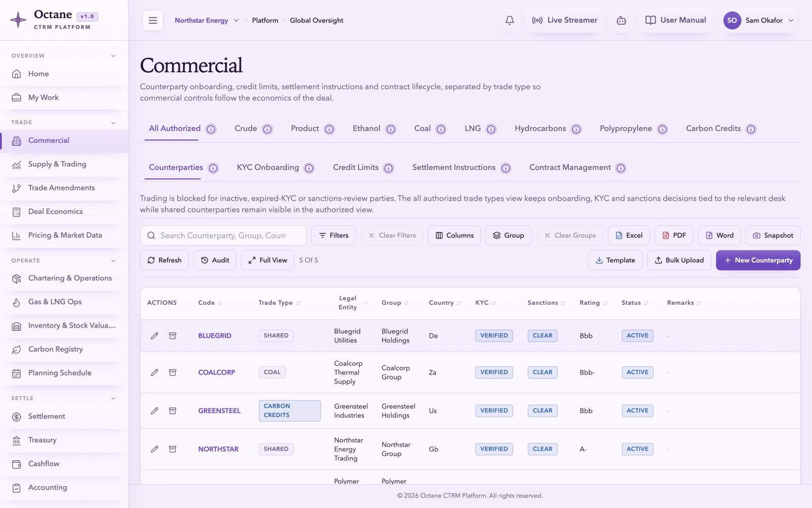Show info icon next to Hydrocarbons
The width and height of the screenshot is (812, 508).
coord(577,129)
